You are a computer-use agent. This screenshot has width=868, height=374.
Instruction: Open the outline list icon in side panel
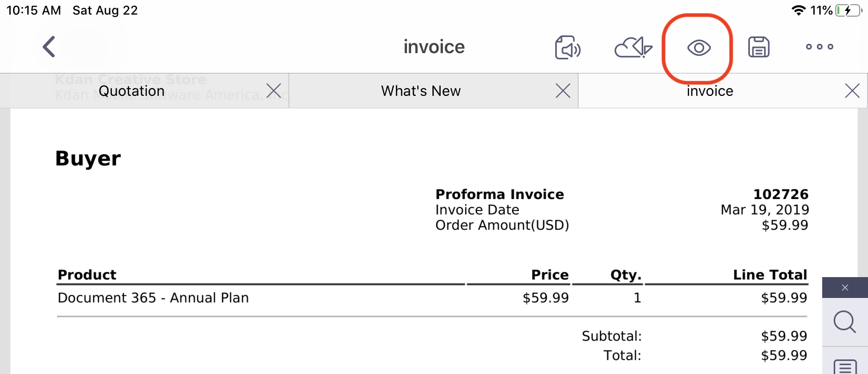pos(845,367)
